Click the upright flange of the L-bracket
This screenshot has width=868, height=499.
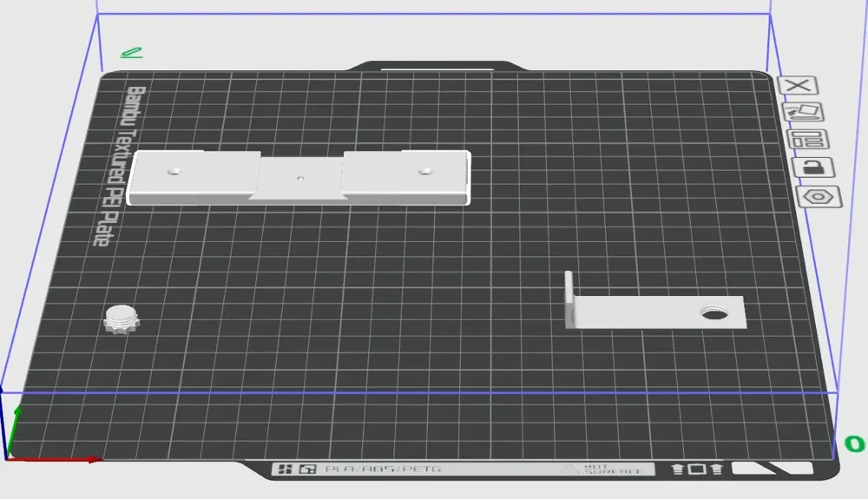coord(569,298)
